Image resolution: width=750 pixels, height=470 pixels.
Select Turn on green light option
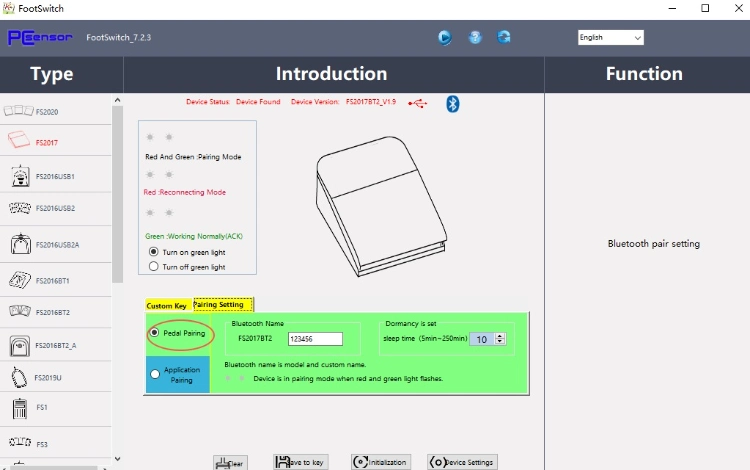[x=154, y=251]
